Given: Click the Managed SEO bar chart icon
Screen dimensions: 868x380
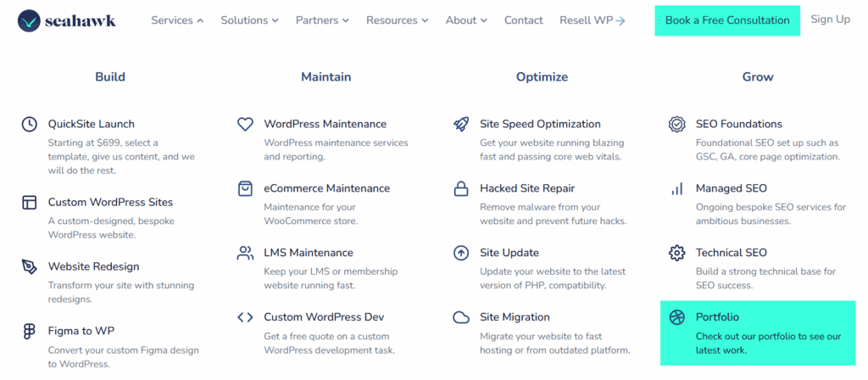Looking at the screenshot, I should pyautogui.click(x=677, y=189).
